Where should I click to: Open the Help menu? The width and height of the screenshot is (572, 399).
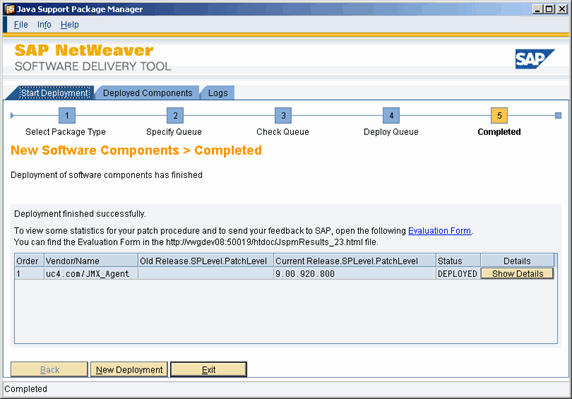click(69, 24)
